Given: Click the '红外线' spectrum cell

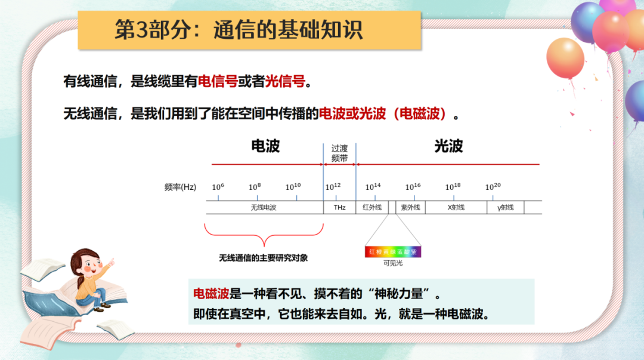Looking at the screenshot, I should pos(372,207).
